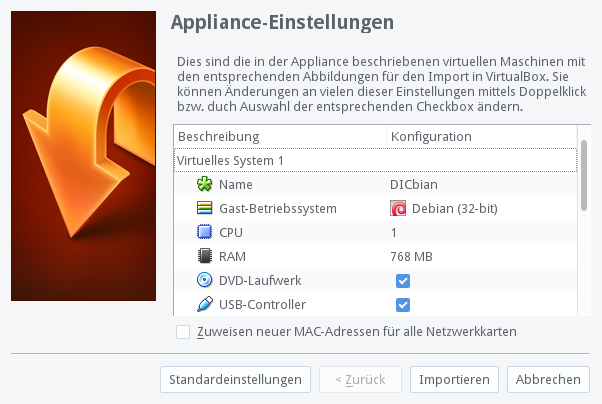Click the RAM memory chip icon
Image resolution: width=602 pixels, height=404 pixels.
point(205,256)
